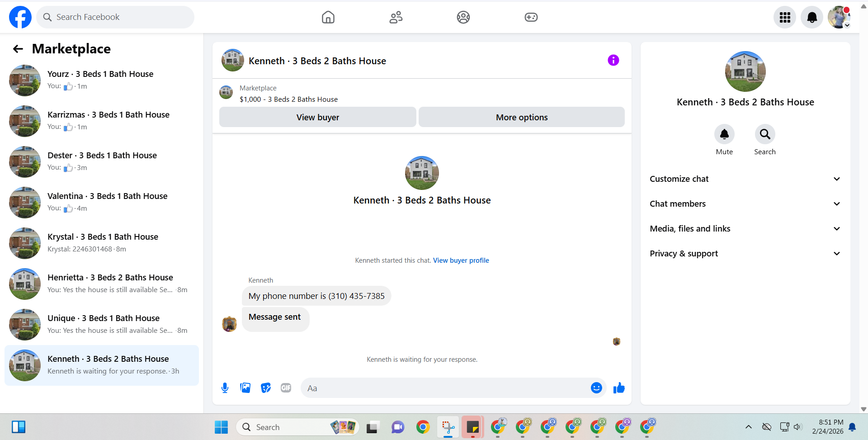Open the Unique 3 Beds 1 Bath conversation

[102, 325]
